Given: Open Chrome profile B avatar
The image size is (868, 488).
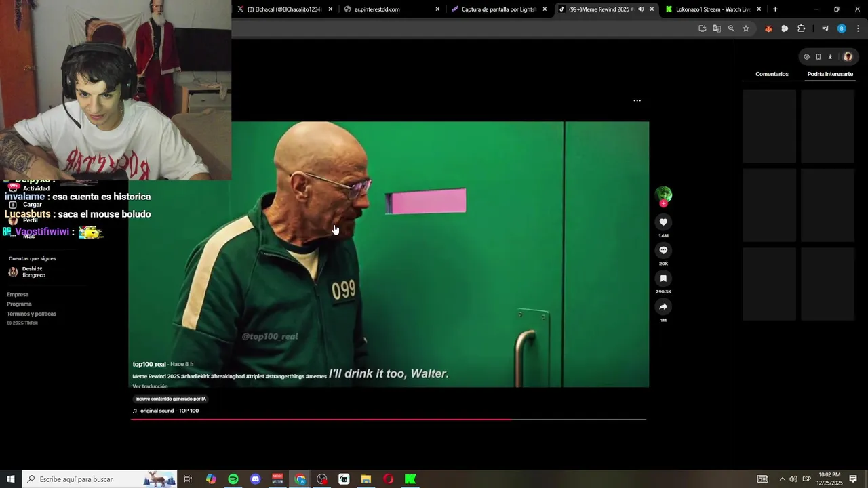Looking at the screenshot, I should tap(842, 28).
